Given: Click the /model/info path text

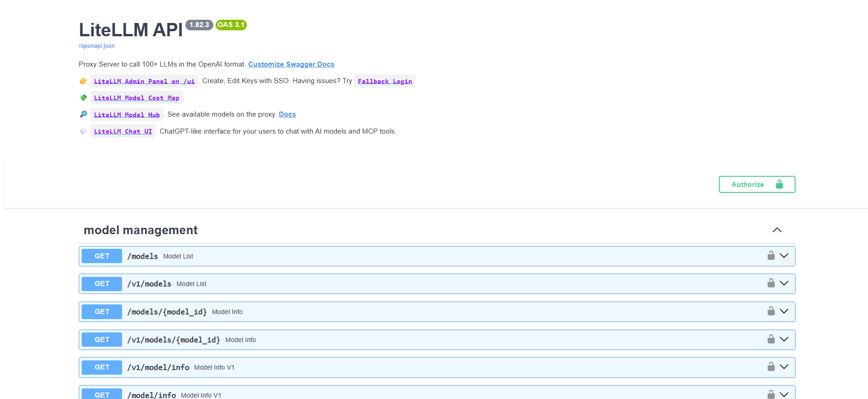Looking at the screenshot, I should coord(151,395).
